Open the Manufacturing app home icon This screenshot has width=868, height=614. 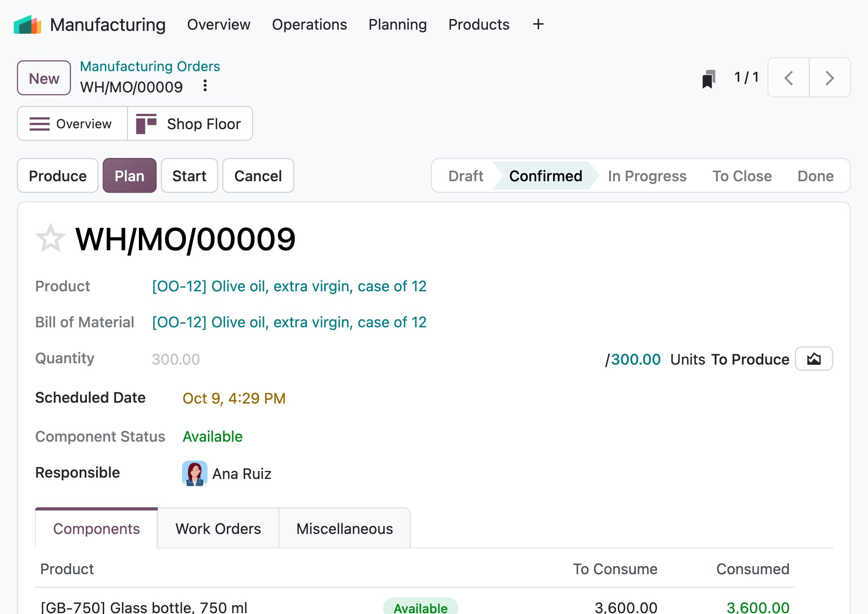click(27, 25)
